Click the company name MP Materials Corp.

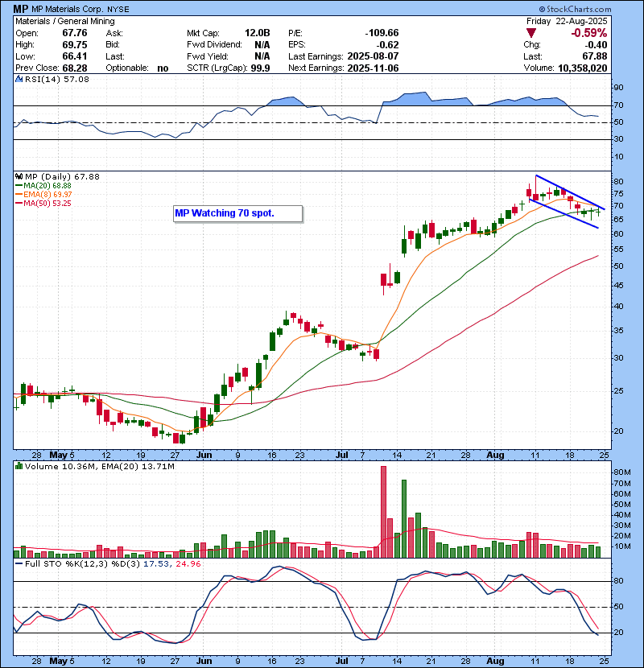point(68,10)
